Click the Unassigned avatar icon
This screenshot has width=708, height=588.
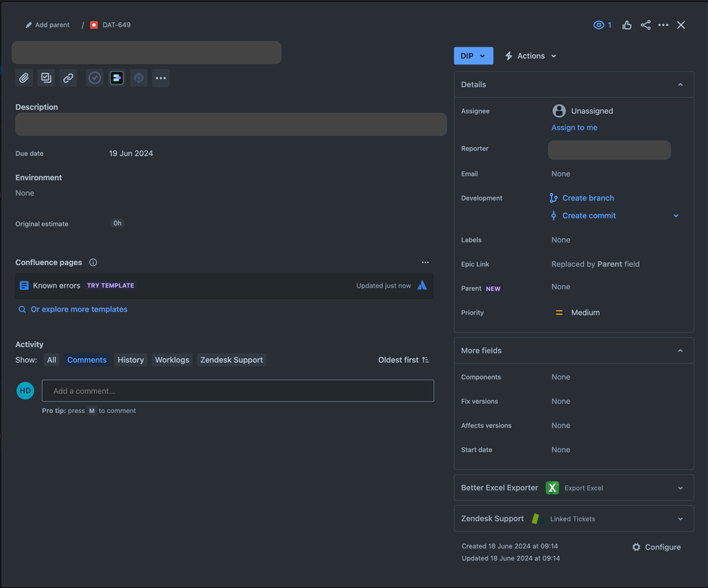[x=559, y=111]
